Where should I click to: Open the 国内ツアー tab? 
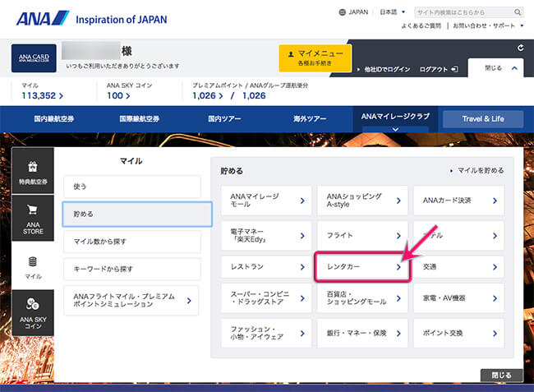tap(224, 119)
